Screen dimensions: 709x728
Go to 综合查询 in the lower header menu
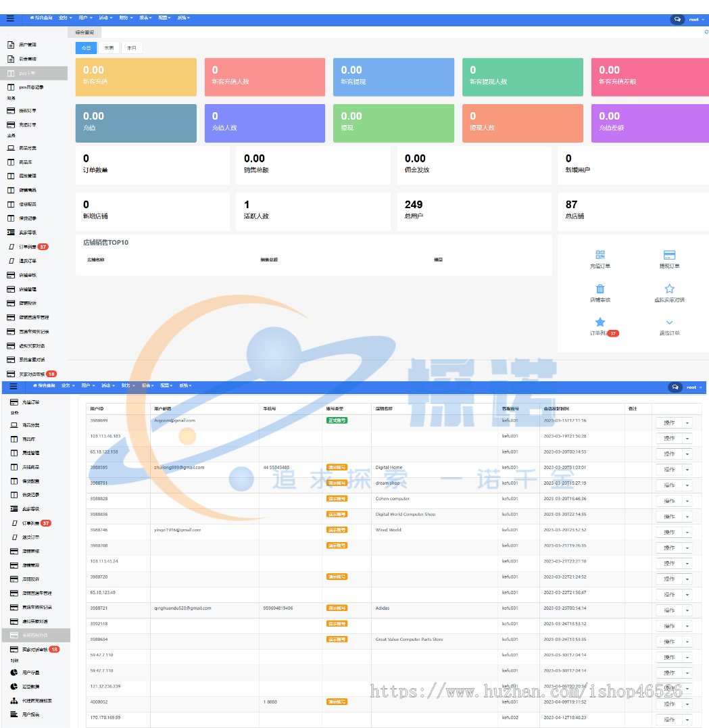pos(44,386)
